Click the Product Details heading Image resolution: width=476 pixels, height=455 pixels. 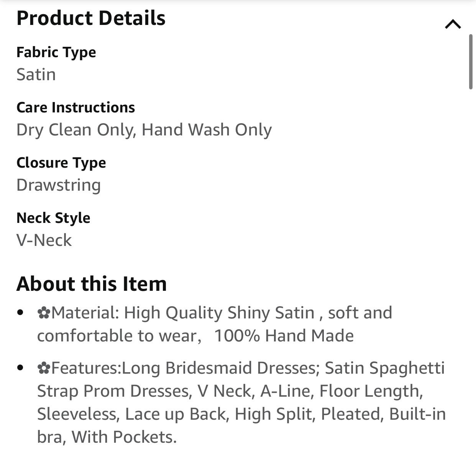(91, 18)
